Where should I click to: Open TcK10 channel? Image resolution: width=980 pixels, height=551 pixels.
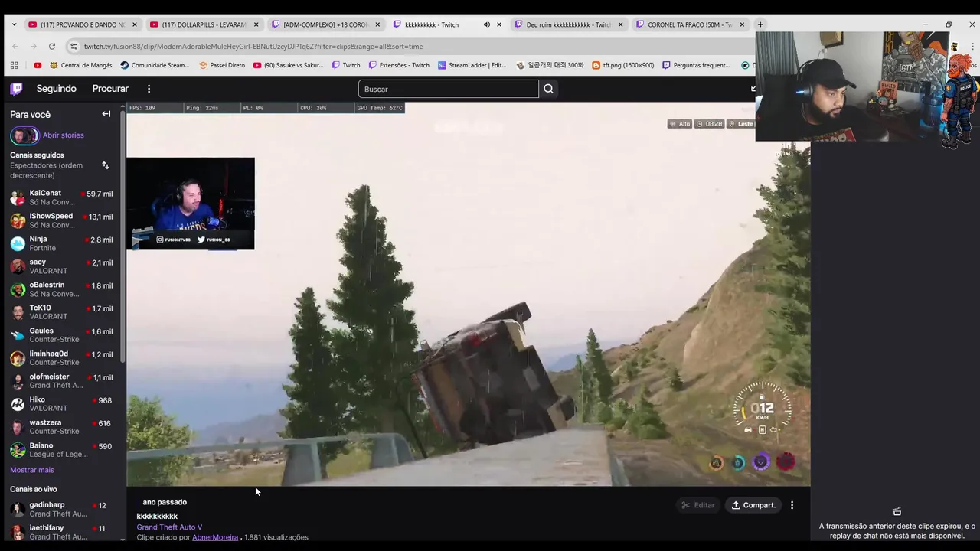(61, 312)
